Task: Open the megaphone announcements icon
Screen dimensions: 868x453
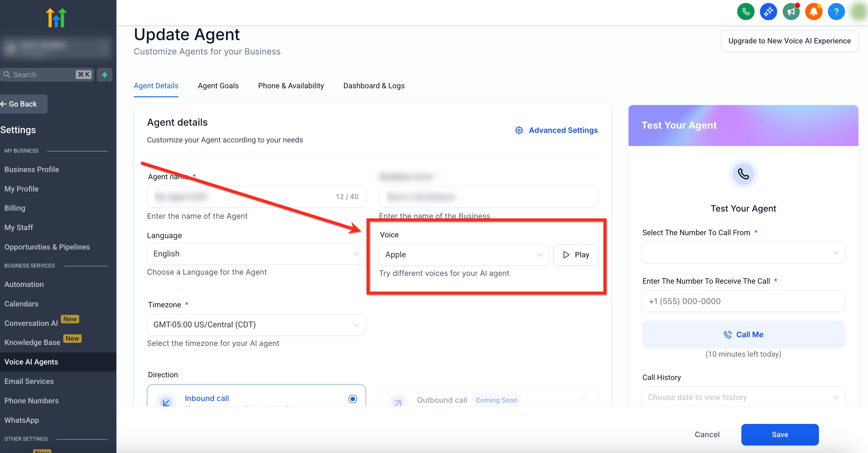Action: [790, 12]
